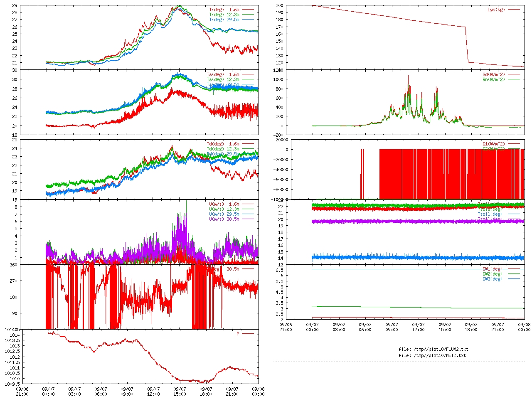Click the U(m/s) 1.6m legend label

224,204
